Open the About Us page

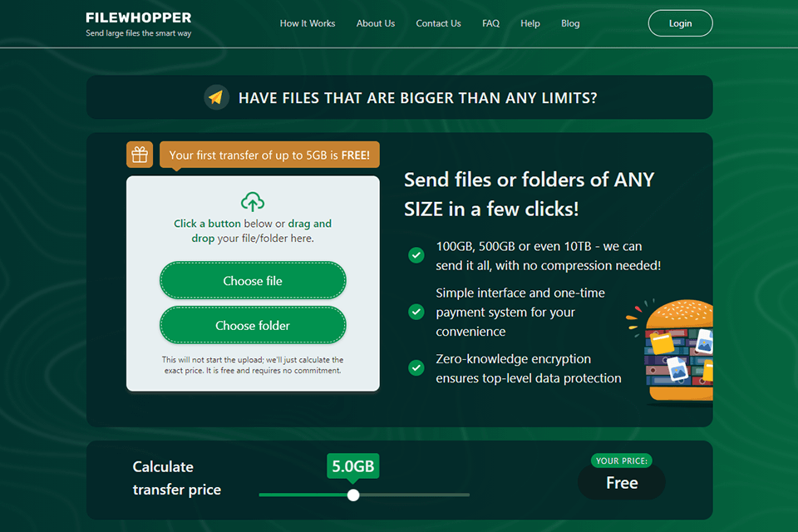376,23
